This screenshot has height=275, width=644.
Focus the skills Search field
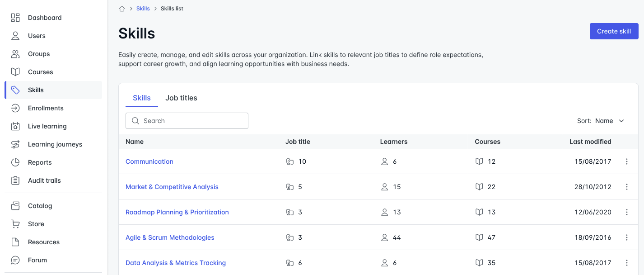click(x=187, y=121)
